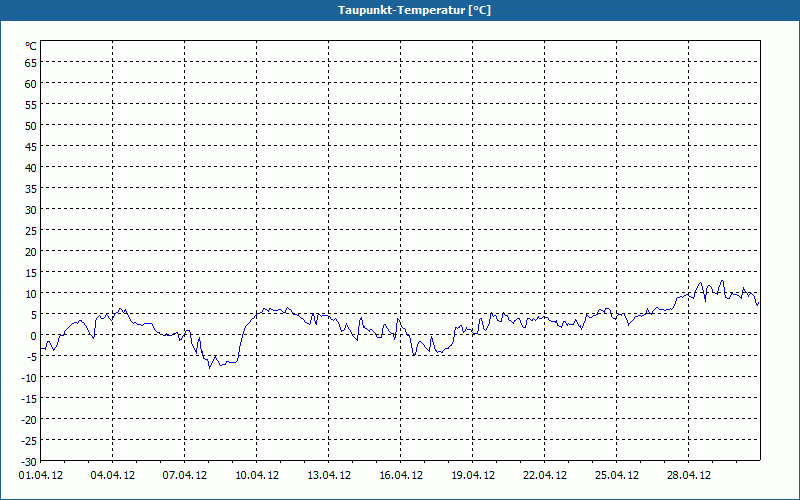The image size is (800, 500).
Task: Click the 28.04.12 date label
Action: click(x=688, y=476)
